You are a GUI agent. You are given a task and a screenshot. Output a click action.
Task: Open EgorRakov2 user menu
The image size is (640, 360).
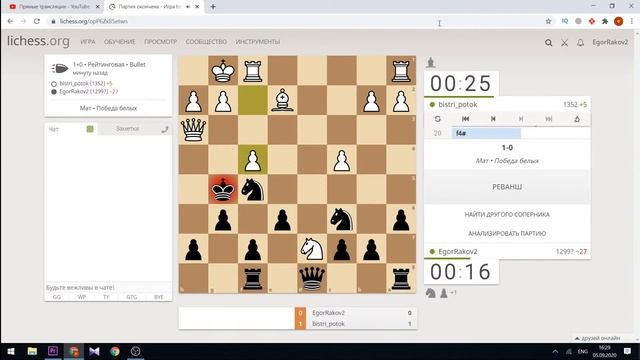pyautogui.click(x=610, y=42)
